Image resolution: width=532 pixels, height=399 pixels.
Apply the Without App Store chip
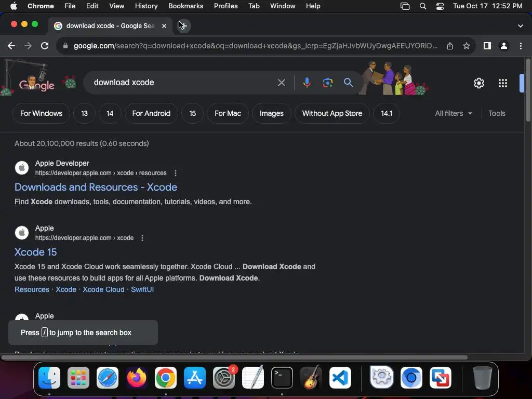[x=332, y=113]
